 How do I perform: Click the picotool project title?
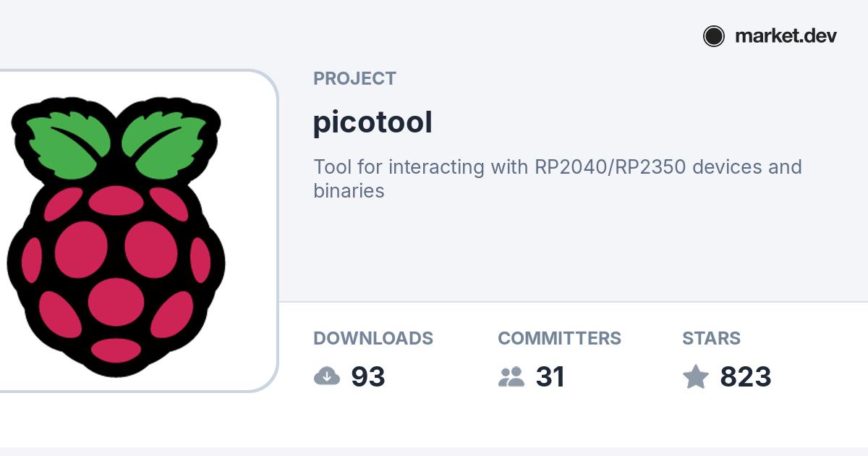373,122
